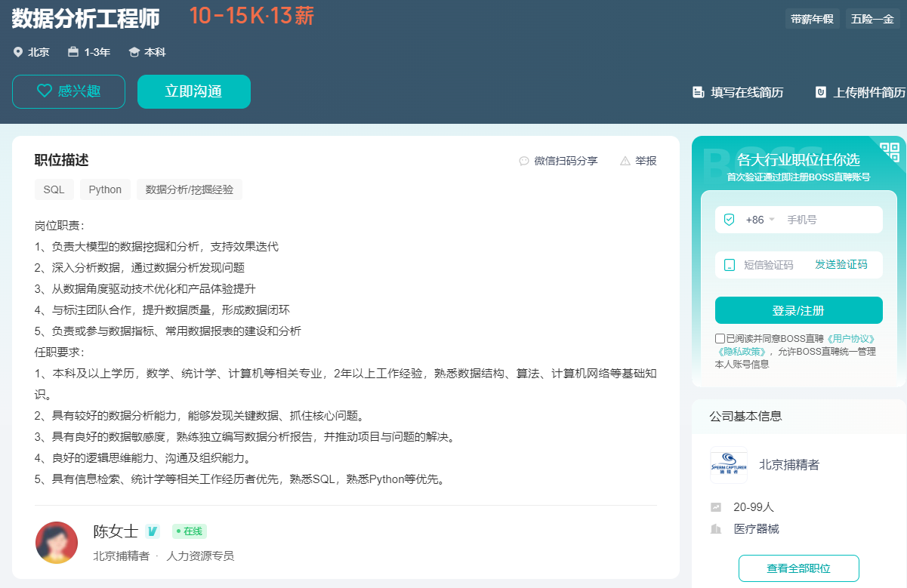Click the 举报 warning triangle icon
Viewport: 907px width, 588px height.
pyautogui.click(x=625, y=161)
